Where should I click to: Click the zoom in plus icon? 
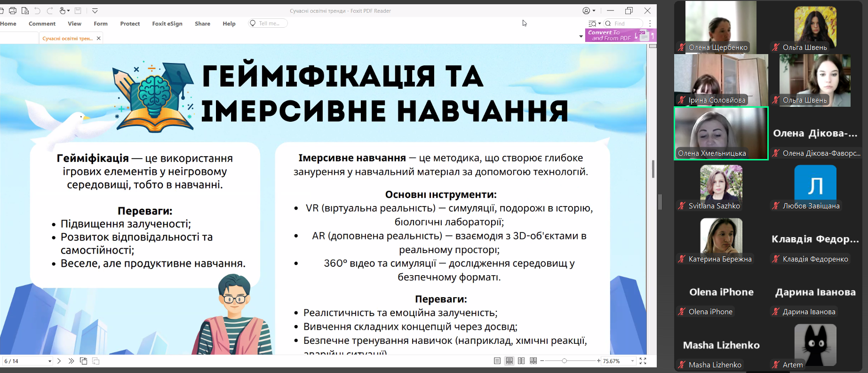(x=598, y=361)
